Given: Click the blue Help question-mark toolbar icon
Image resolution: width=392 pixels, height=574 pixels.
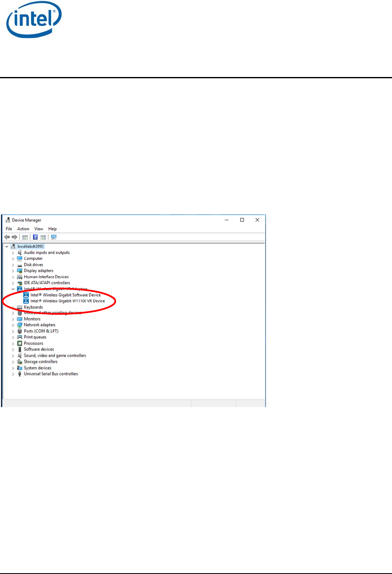Looking at the screenshot, I should [x=35, y=237].
